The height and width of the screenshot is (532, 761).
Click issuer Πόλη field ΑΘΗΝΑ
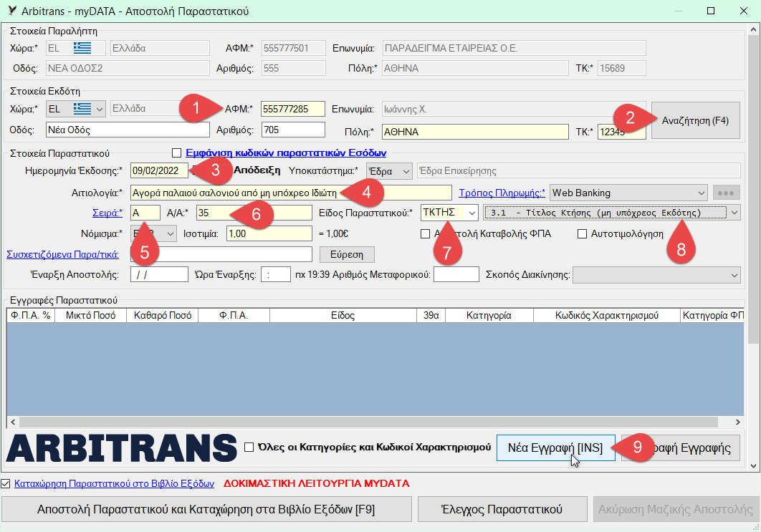475,132
